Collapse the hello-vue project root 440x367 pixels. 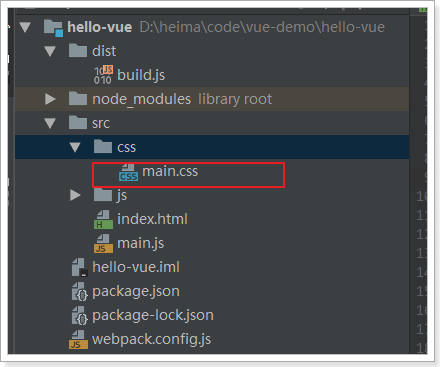(x=25, y=27)
